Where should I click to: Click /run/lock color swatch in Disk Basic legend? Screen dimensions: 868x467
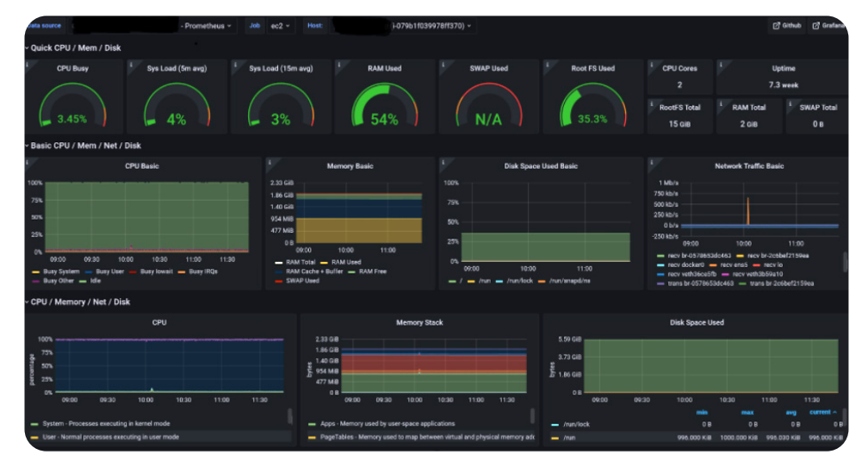click(499, 282)
